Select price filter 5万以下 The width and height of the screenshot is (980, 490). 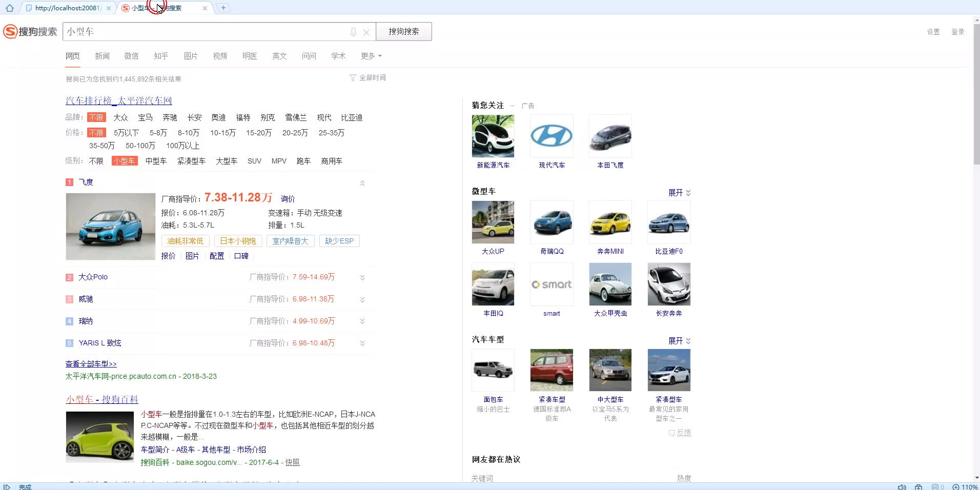click(126, 133)
